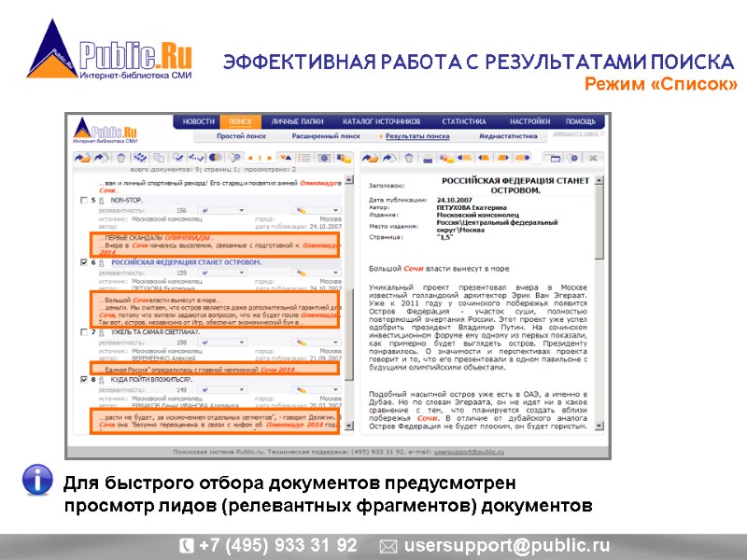This screenshot has width=747, height=560.
Task: Delete document with trash icon in document pane
Action: tap(409, 158)
